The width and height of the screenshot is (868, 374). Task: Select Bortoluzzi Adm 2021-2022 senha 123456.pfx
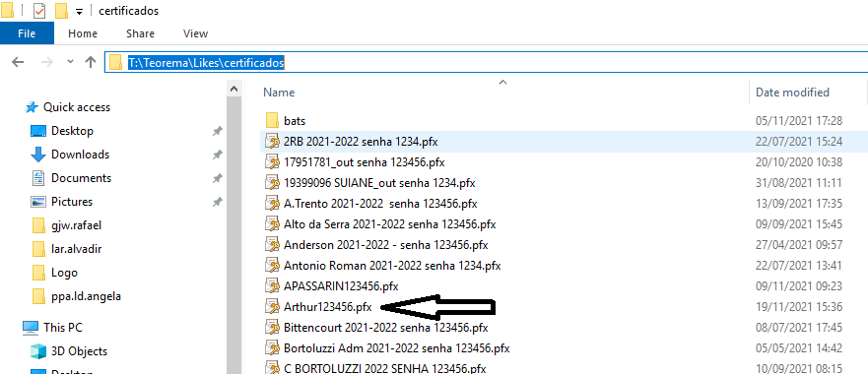[x=396, y=348]
